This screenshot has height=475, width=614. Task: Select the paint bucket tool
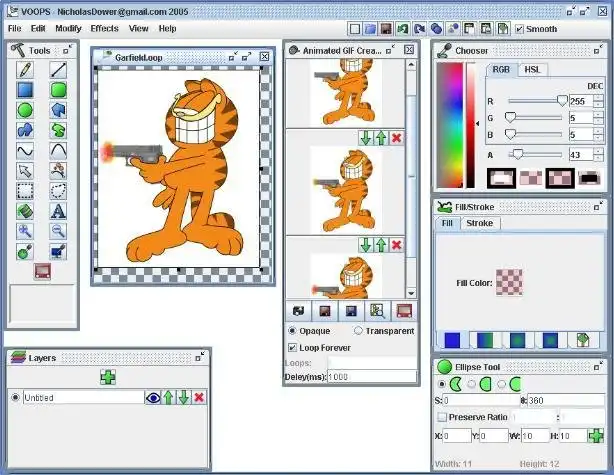[x=25, y=211]
